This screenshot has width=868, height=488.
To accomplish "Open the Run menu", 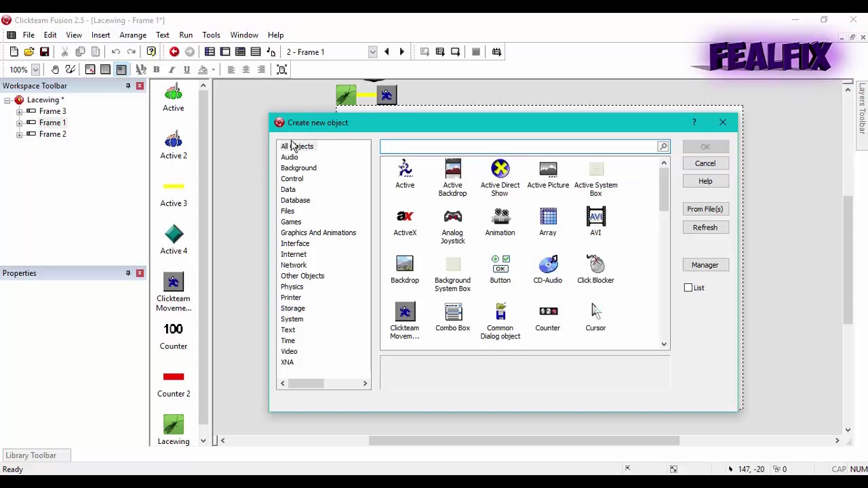I will pyautogui.click(x=186, y=35).
